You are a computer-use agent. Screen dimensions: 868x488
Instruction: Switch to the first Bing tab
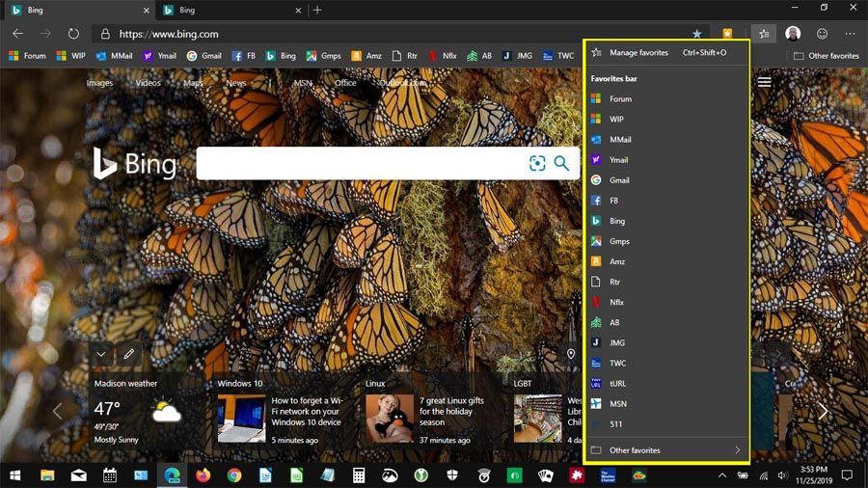(x=77, y=10)
